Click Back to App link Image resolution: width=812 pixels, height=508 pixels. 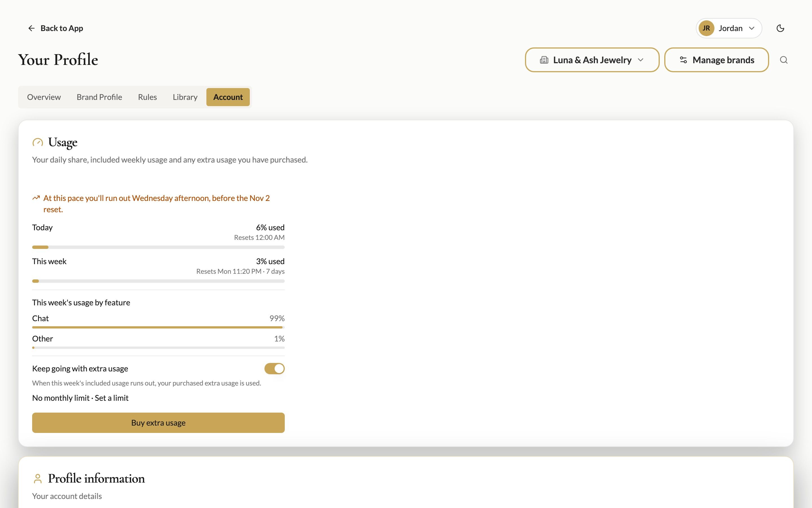click(55, 28)
